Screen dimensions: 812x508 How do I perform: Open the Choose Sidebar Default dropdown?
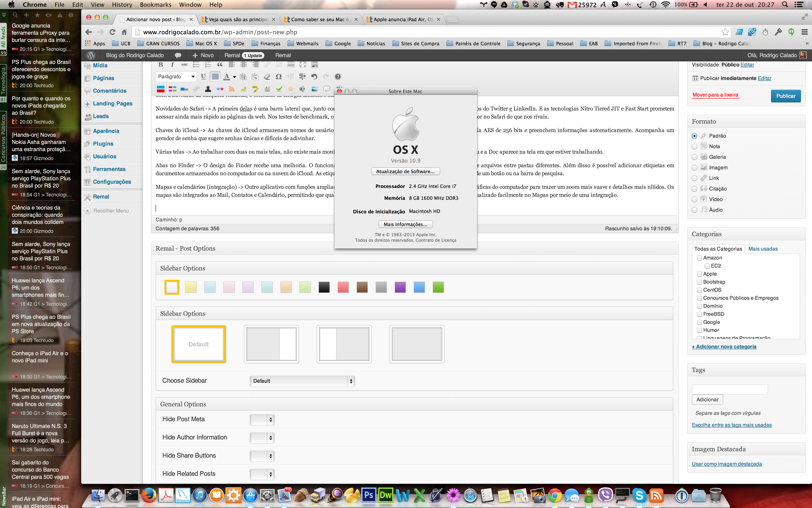tap(302, 381)
